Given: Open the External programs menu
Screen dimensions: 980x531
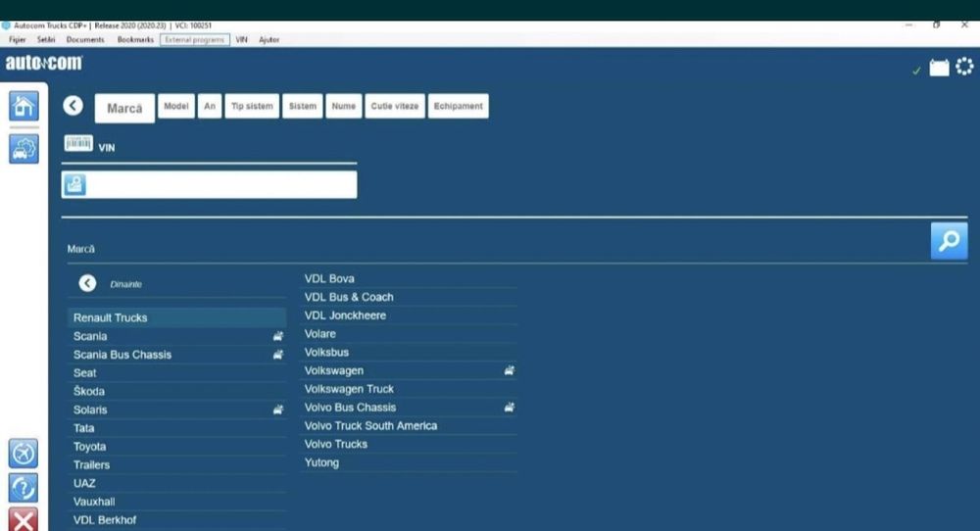Looking at the screenshot, I should coord(194,39).
